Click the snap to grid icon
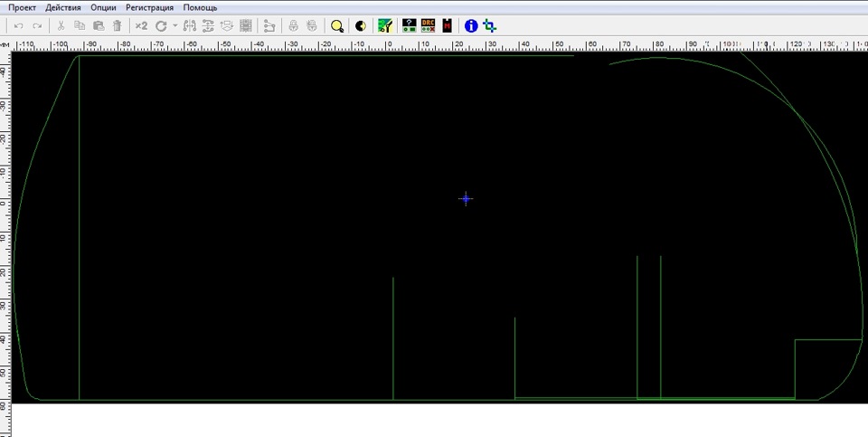Screen dimensions: 868x437 245,26
